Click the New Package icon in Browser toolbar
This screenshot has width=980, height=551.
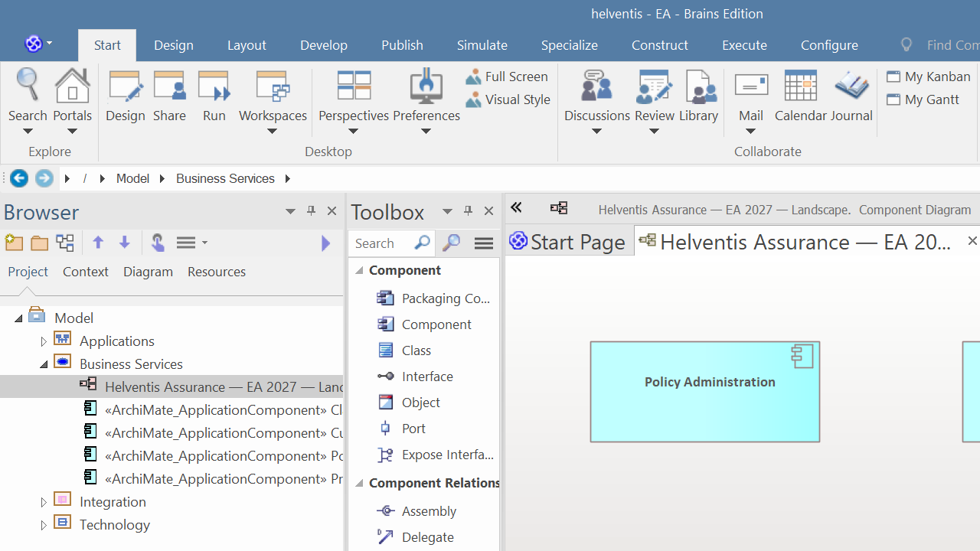tap(14, 243)
